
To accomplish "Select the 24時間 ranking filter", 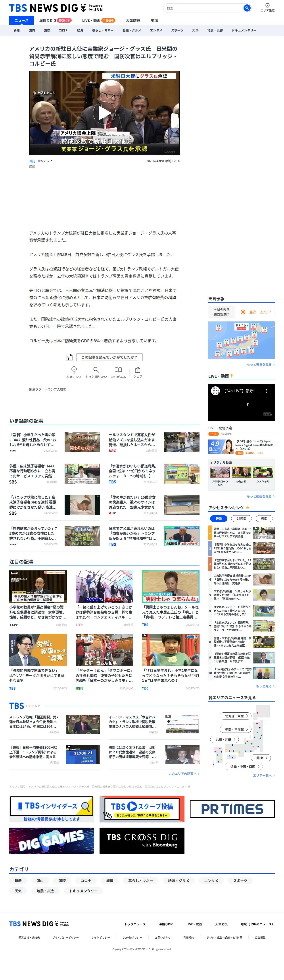I will (x=242, y=519).
